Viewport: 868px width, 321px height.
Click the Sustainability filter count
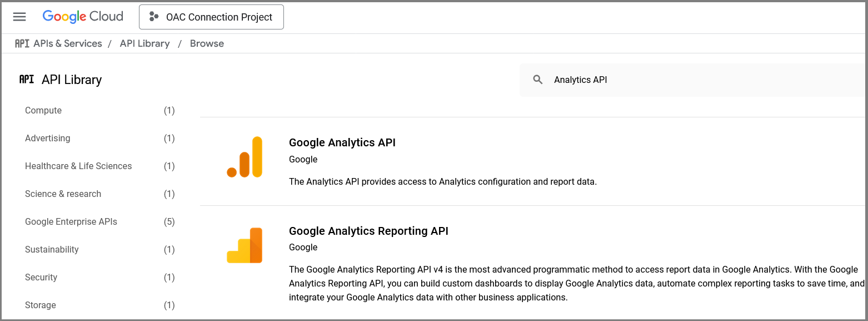pyautogui.click(x=169, y=249)
